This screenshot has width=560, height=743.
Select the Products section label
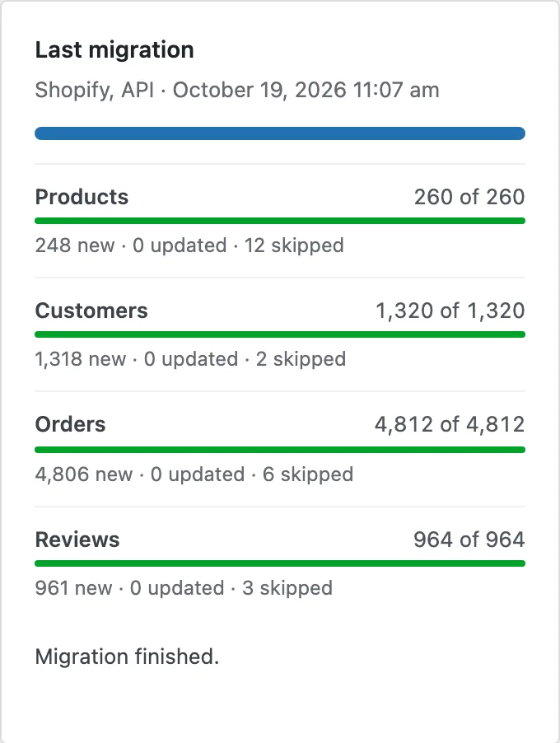(x=82, y=197)
